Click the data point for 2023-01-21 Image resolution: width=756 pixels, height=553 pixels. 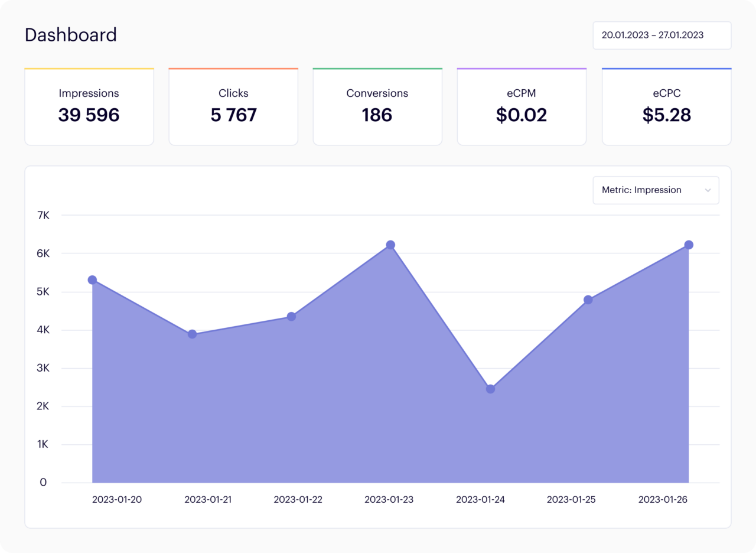(x=192, y=334)
